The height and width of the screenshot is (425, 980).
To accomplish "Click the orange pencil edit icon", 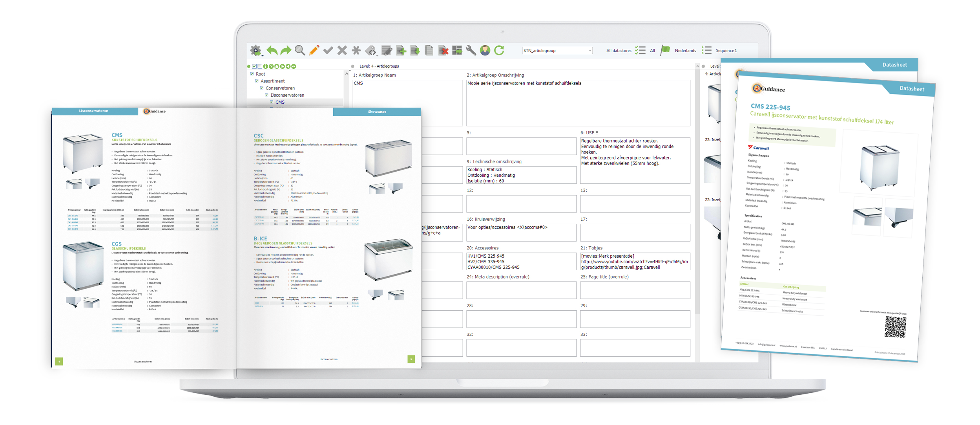I will 314,50.
